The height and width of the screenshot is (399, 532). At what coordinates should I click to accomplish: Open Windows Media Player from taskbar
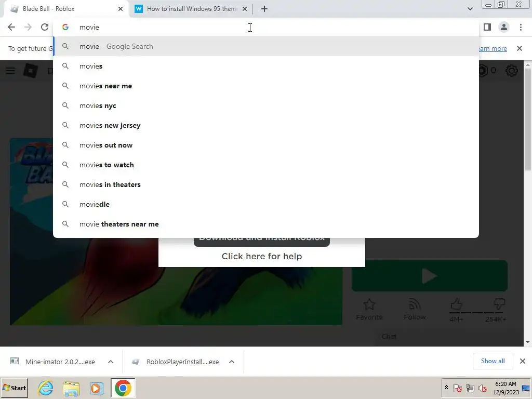point(96,388)
